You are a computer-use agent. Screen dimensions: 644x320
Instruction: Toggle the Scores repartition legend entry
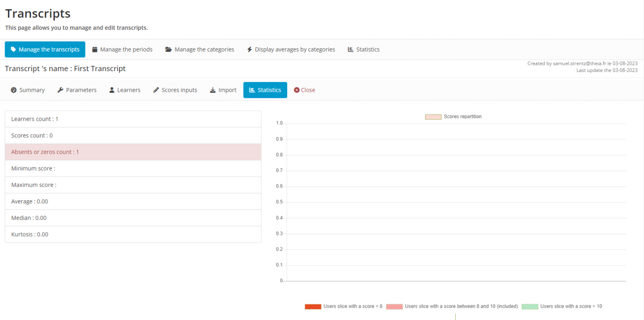pyautogui.click(x=453, y=116)
